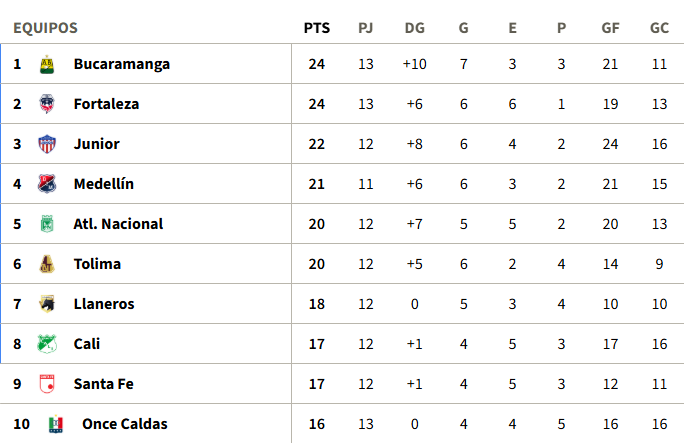684x443 pixels.
Task: Click the EQUIPOS column header
Action: tap(45, 28)
